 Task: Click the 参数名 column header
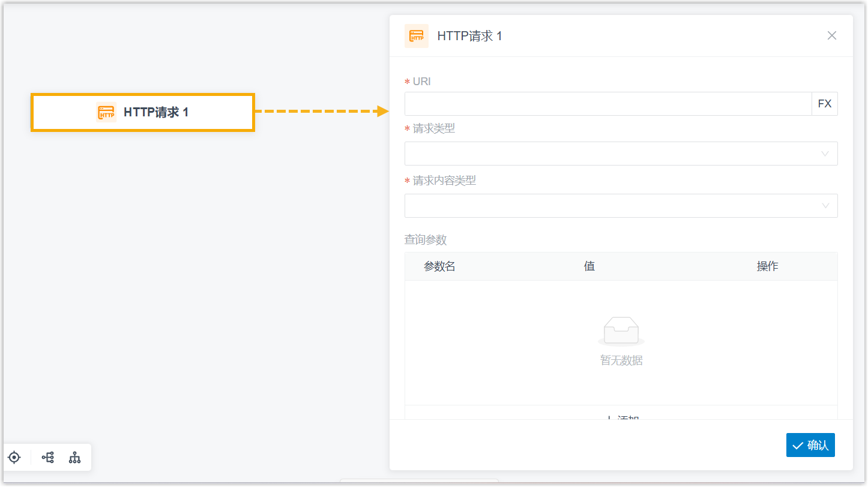(x=439, y=266)
